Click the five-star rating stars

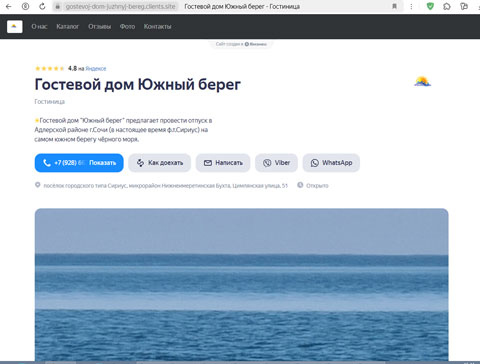50,69
